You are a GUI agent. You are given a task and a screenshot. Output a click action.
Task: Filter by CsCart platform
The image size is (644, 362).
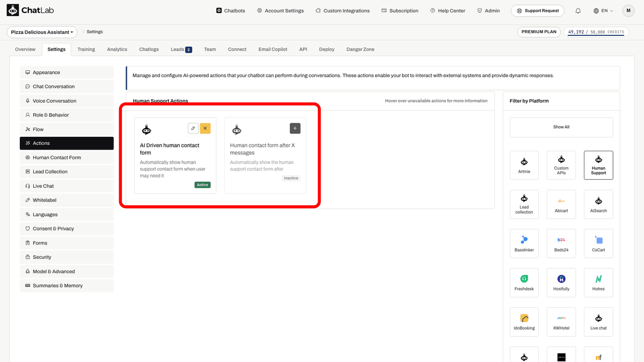[x=598, y=243]
